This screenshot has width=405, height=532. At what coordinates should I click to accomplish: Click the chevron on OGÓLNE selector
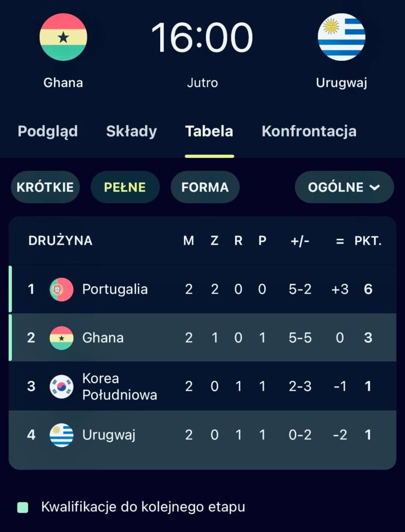tap(375, 188)
